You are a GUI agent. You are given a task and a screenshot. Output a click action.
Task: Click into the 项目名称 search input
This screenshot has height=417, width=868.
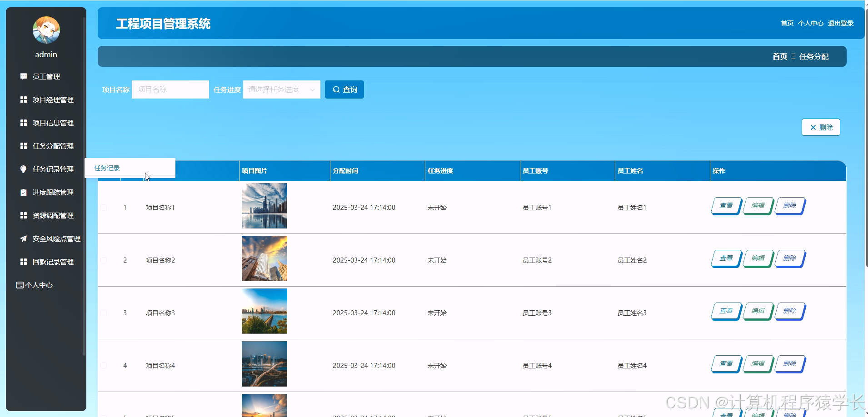(170, 89)
